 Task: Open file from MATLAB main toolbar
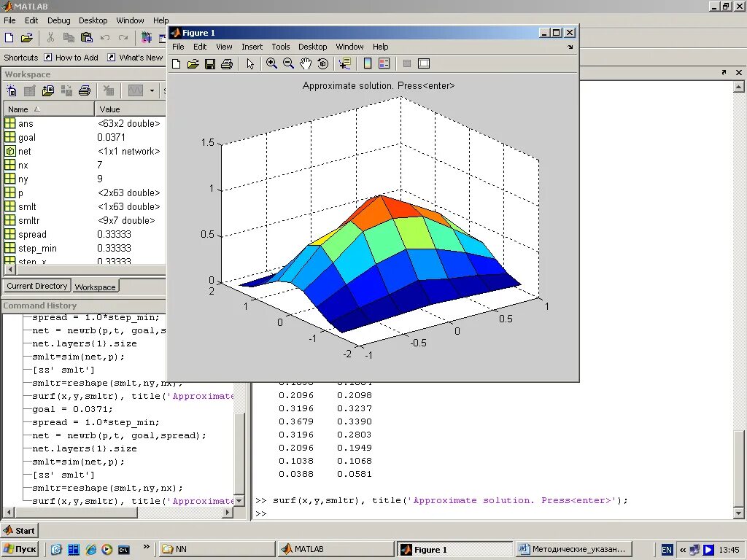(x=27, y=38)
